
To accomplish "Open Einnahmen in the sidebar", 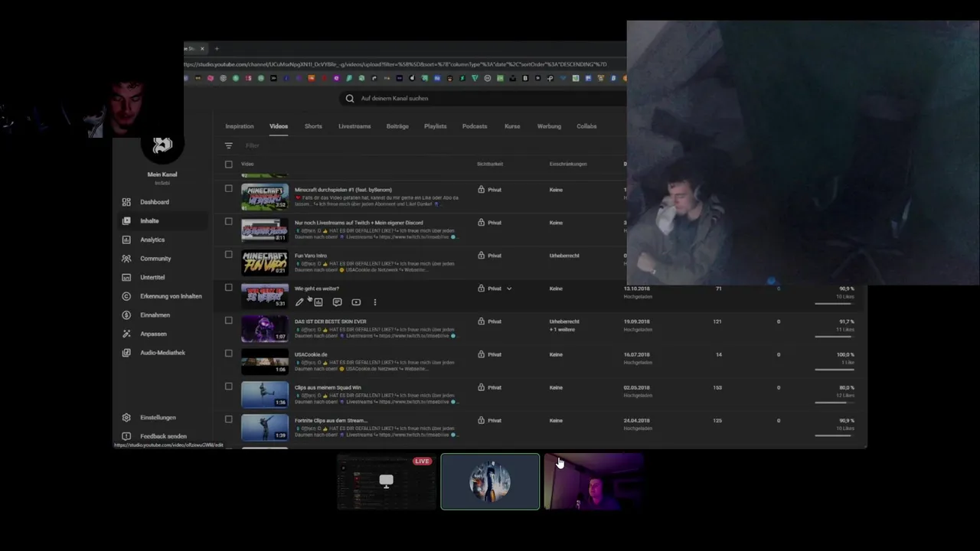I will tap(155, 315).
